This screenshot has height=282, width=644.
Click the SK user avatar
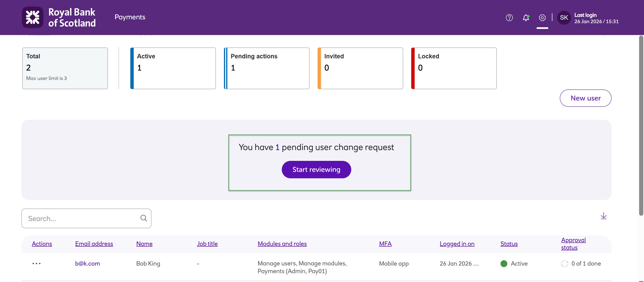tap(564, 18)
